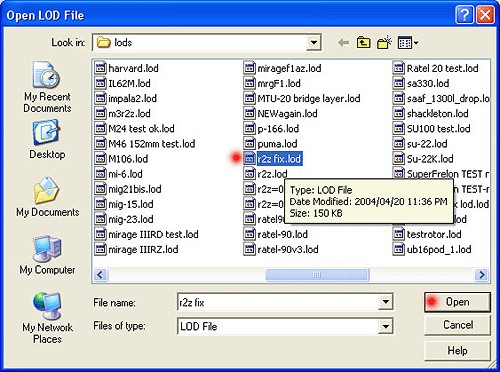The image size is (500, 372).
Task: Select file name p-166.lod
Action: tap(278, 129)
